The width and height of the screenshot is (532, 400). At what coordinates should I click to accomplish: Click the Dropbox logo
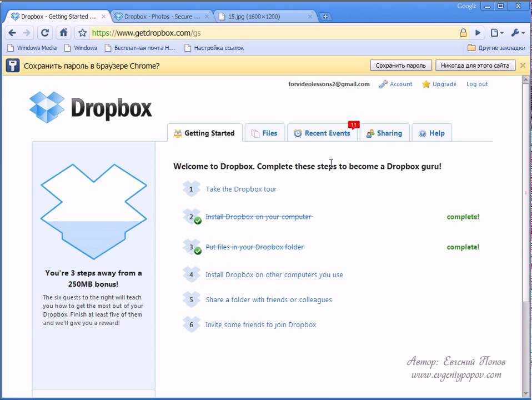coord(91,108)
